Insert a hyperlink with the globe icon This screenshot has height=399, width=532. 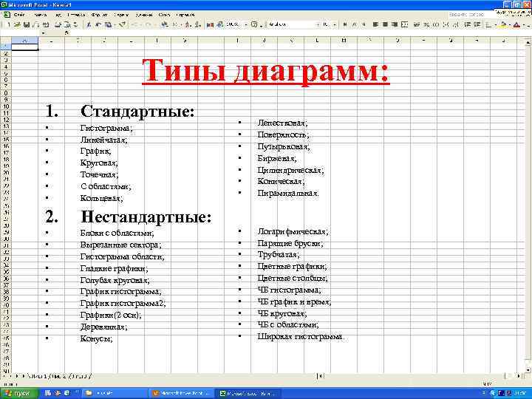point(164,25)
